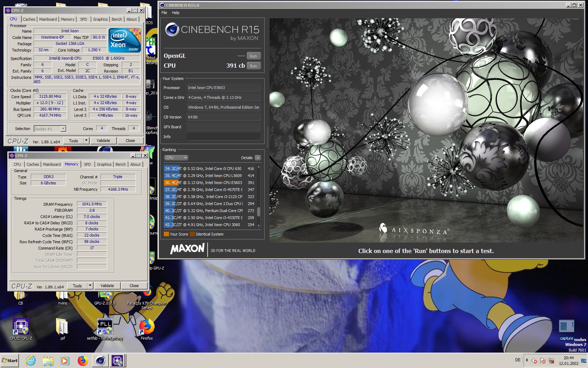This screenshot has height=368, width=588.
Task: Run the OpenGL benchmark test
Action: tap(253, 56)
